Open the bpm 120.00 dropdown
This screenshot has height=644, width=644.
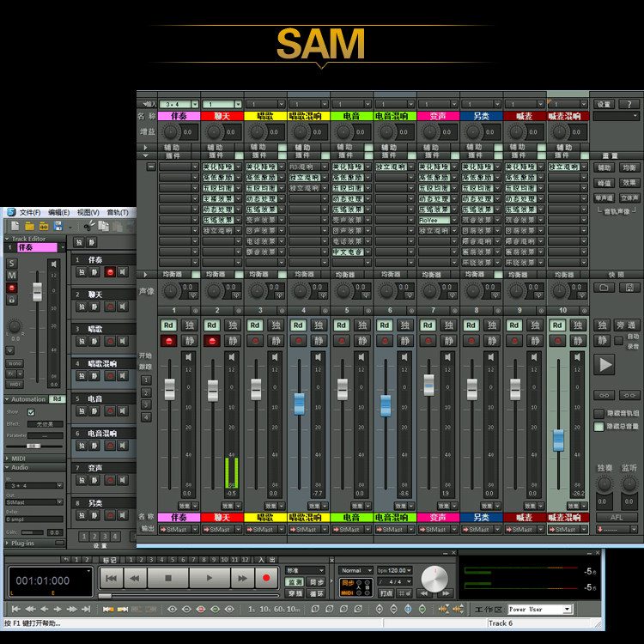tap(394, 570)
